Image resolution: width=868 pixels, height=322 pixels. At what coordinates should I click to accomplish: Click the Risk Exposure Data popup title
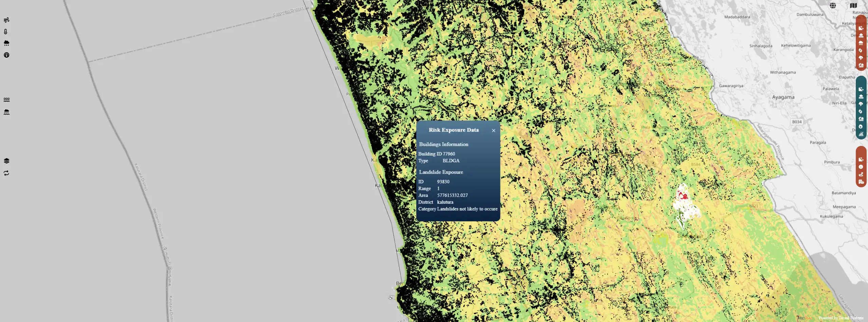453,130
